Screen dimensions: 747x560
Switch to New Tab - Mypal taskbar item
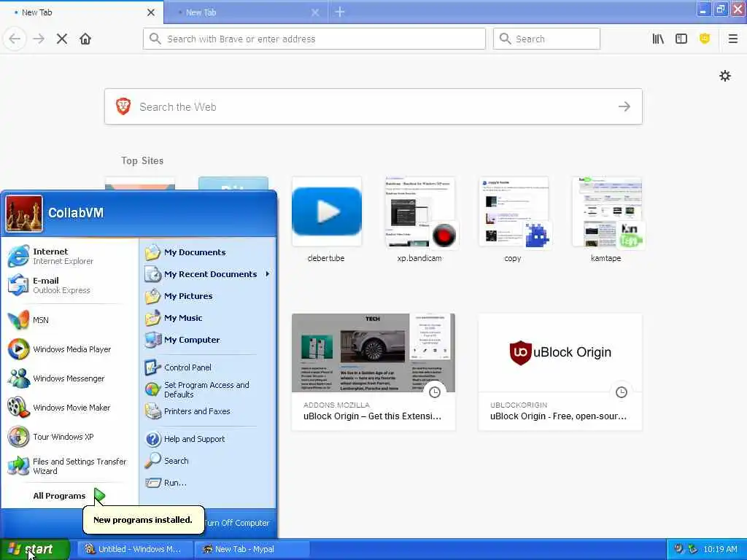(252, 549)
